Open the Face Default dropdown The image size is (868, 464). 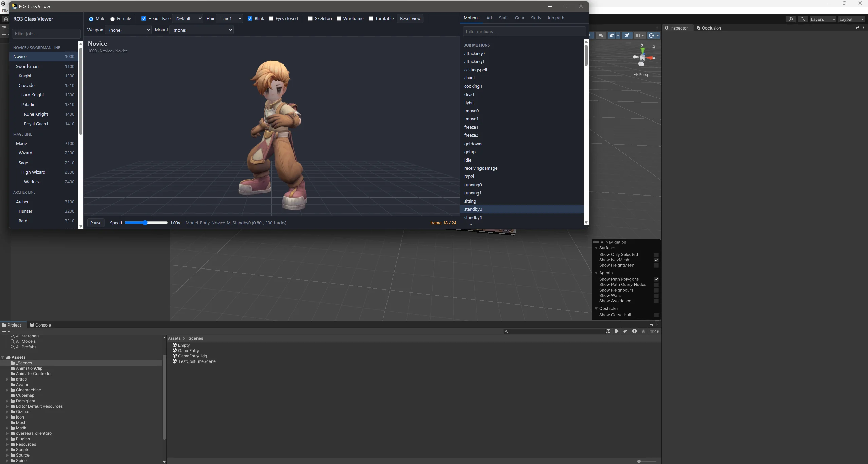[x=188, y=19]
